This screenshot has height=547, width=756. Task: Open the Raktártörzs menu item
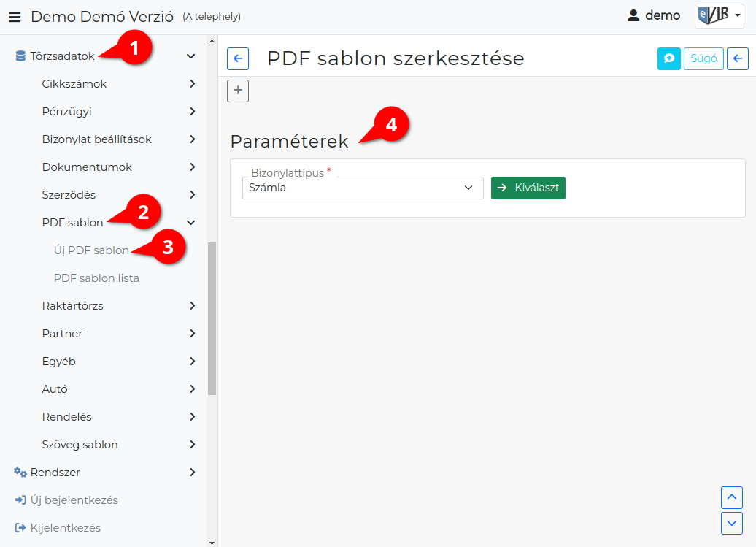point(72,306)
